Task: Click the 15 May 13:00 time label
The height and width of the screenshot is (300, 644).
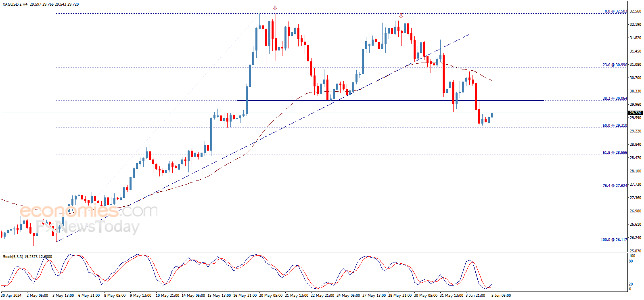Action: click(x=219, y=296)
